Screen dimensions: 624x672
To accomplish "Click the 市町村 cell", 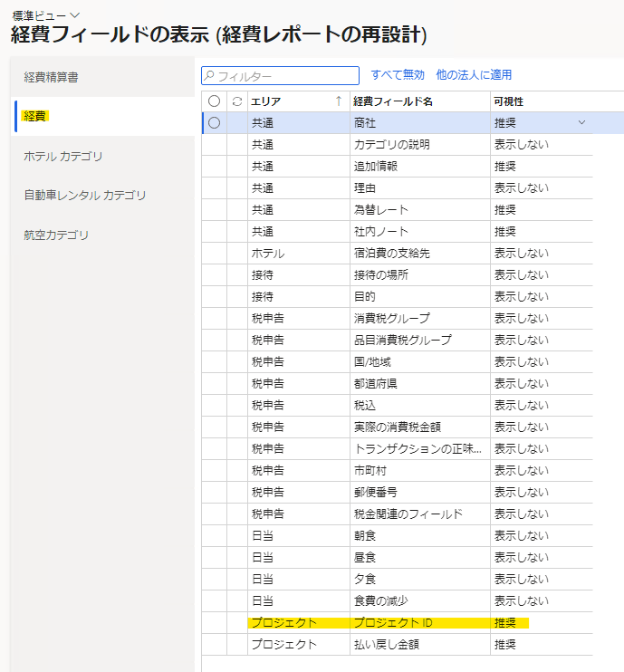I will pyautogui.click(x=420, y=471).
